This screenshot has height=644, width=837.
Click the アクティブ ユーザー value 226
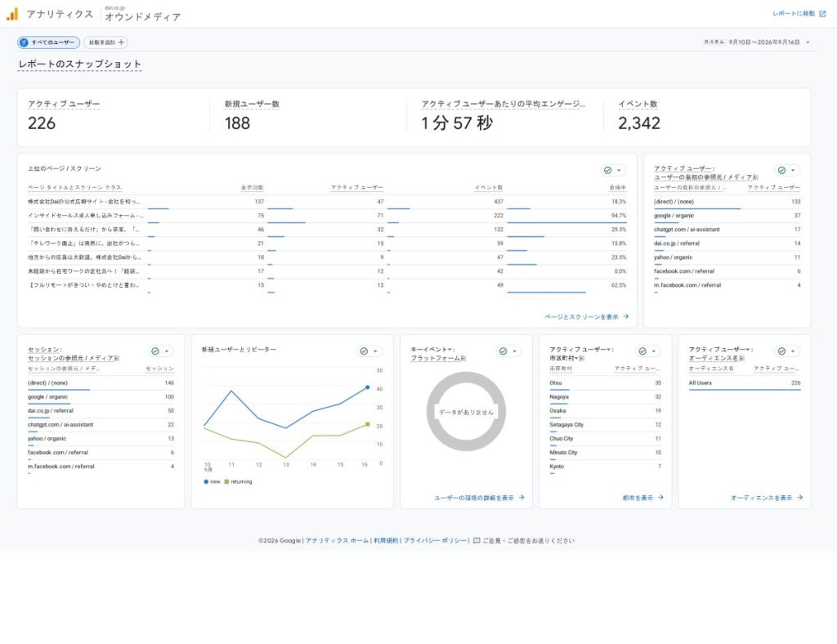pyautogui.click(x=42, y=123)
